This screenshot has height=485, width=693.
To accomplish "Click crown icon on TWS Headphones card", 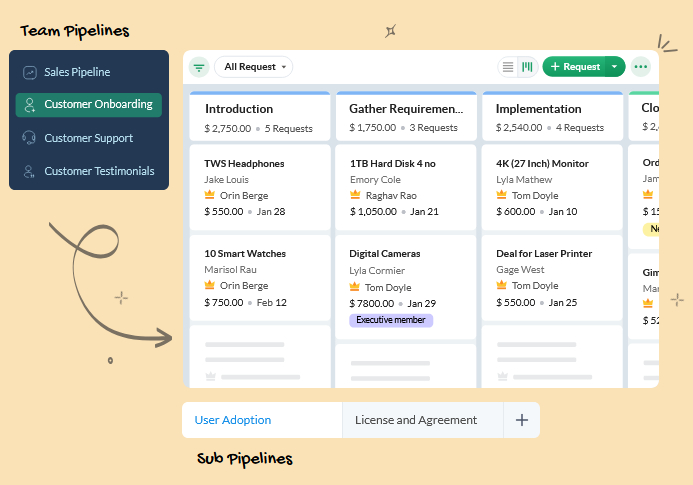I will click(209, 195).
